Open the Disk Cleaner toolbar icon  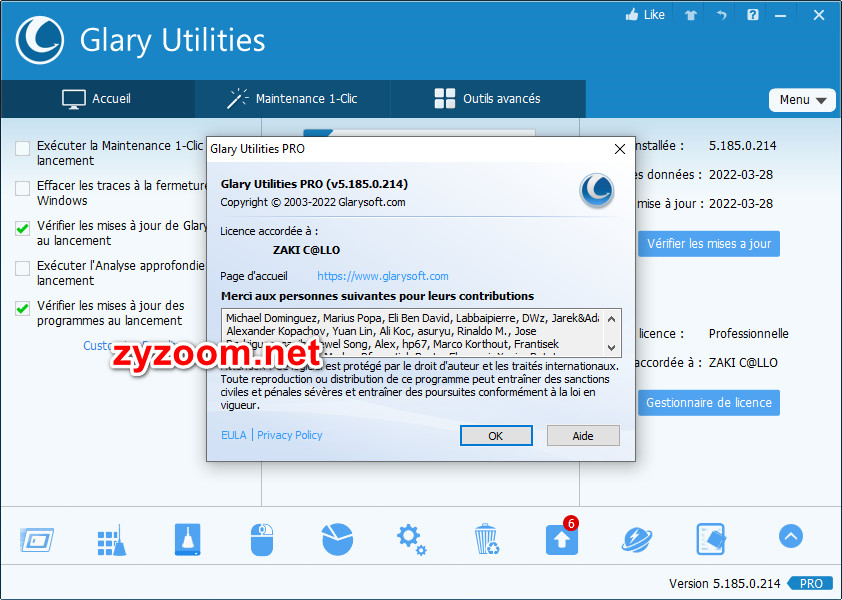coord(37,540)
